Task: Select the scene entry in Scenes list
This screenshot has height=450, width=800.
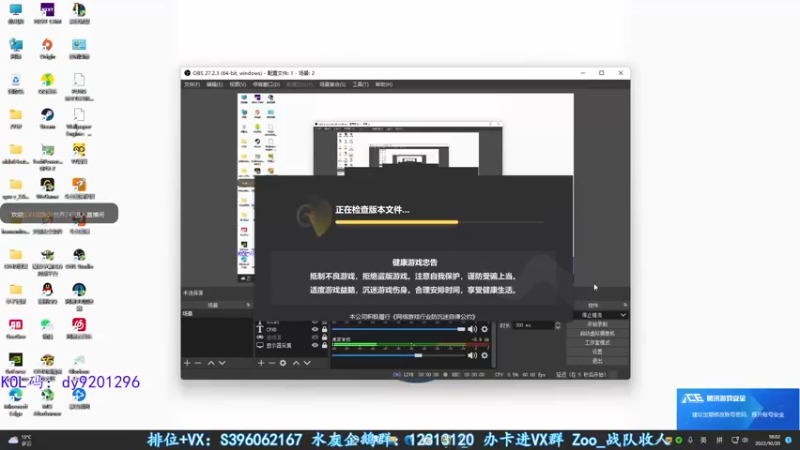Action: (217, 313)
